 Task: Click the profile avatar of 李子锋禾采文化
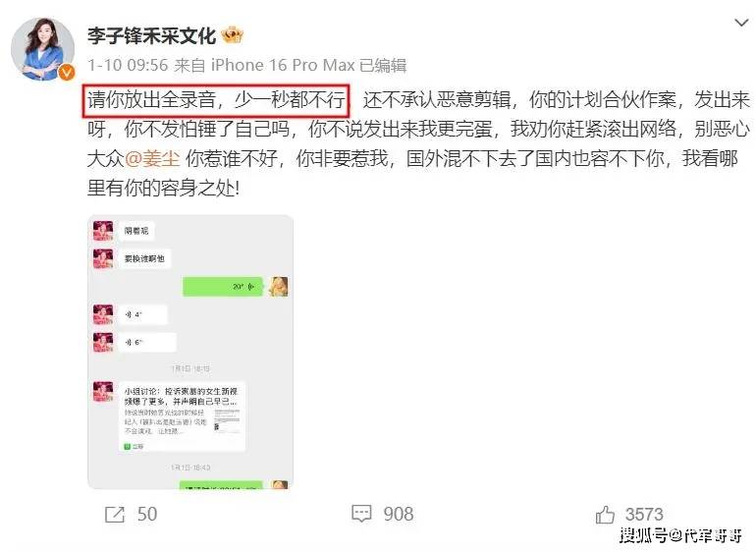pyautogui.click(x=42, y=49)
